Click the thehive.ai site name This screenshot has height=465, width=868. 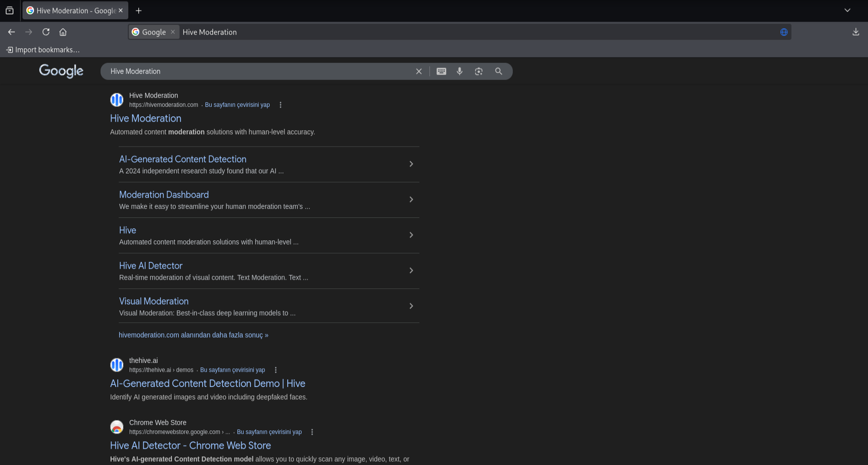144,361
